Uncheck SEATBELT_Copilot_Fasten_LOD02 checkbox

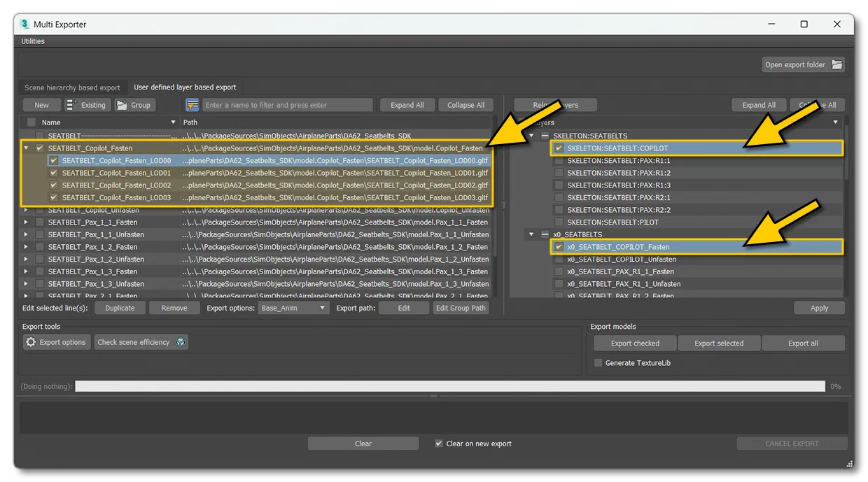pos(54,185)
